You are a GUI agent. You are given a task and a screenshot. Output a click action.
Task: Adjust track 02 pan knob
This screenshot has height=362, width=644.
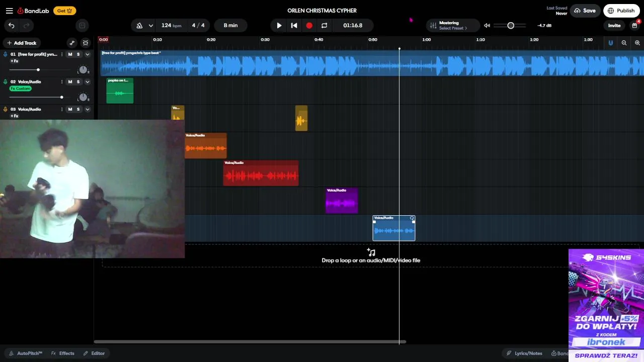pos(83,97)
